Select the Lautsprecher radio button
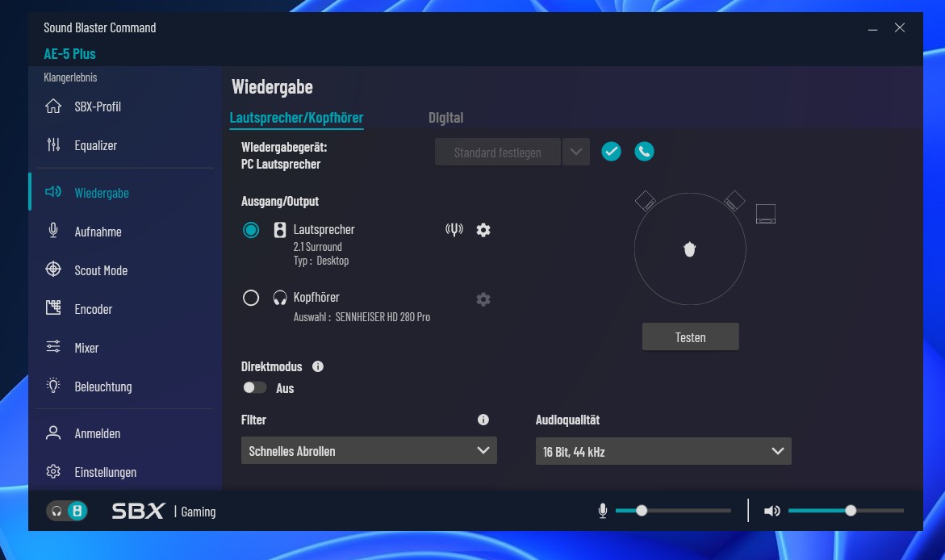Image resolution: width=945 pixels, height=560 pixels. [251, 230]
